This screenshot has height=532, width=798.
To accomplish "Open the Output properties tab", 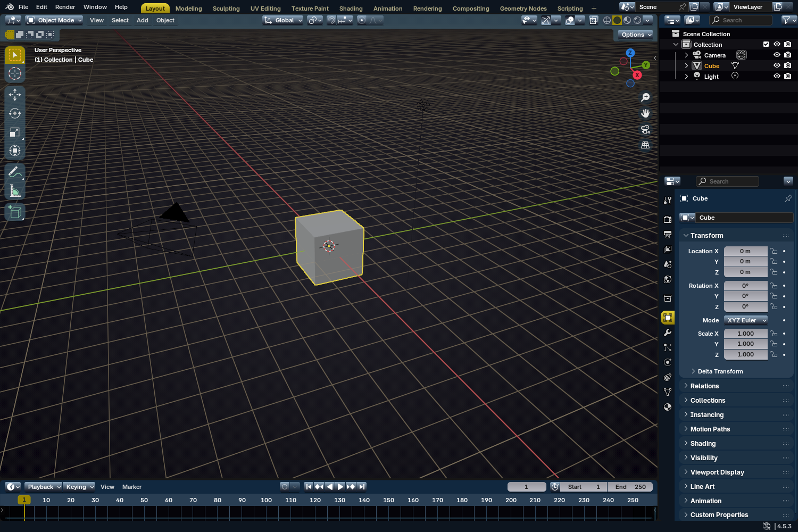I will [x=668, y=234].
